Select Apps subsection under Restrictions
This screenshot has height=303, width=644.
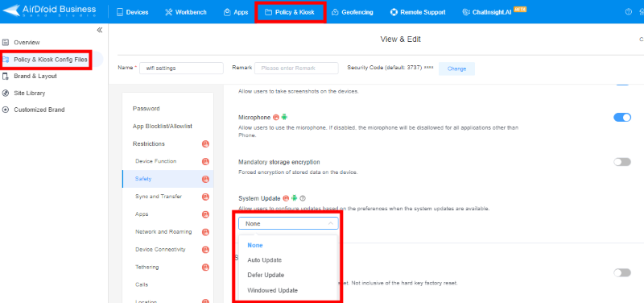pos(142,214)
